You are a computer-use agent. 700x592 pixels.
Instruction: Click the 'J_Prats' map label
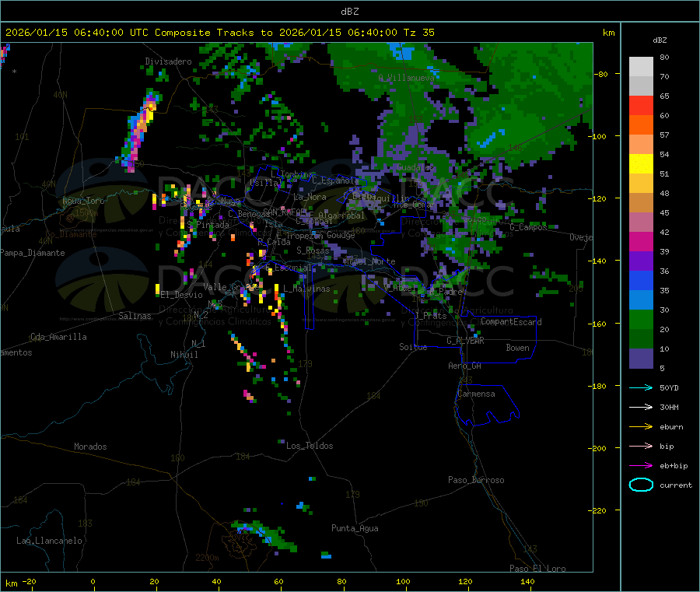(x=430, y=316)
